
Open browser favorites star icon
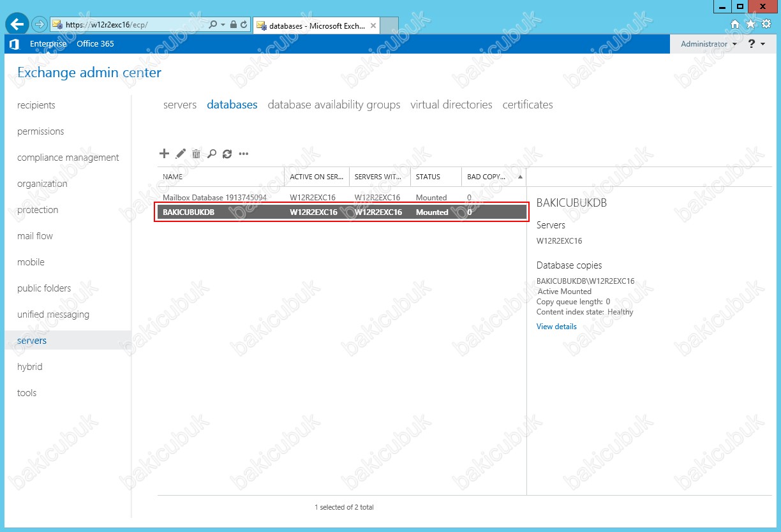(750, 24)
